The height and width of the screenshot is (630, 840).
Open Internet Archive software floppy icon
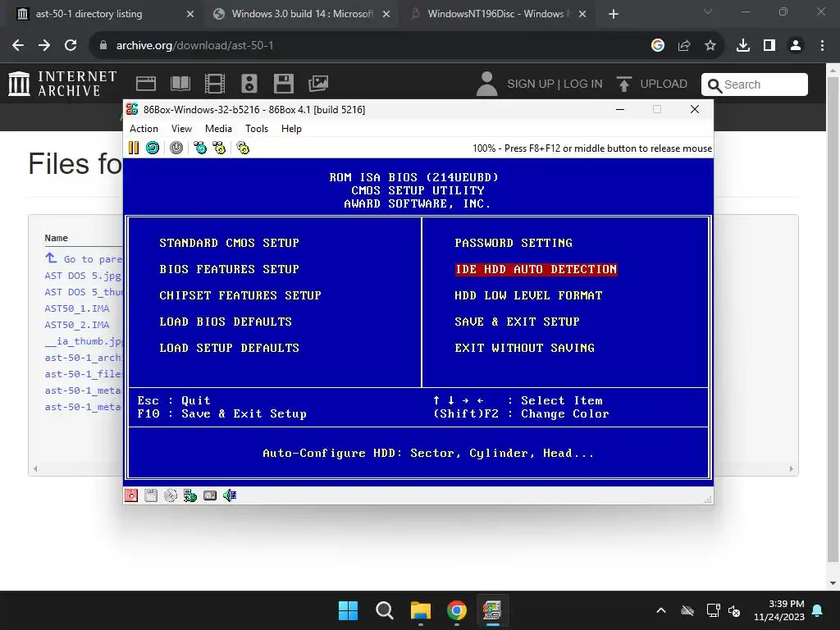(x=283, y=84)
